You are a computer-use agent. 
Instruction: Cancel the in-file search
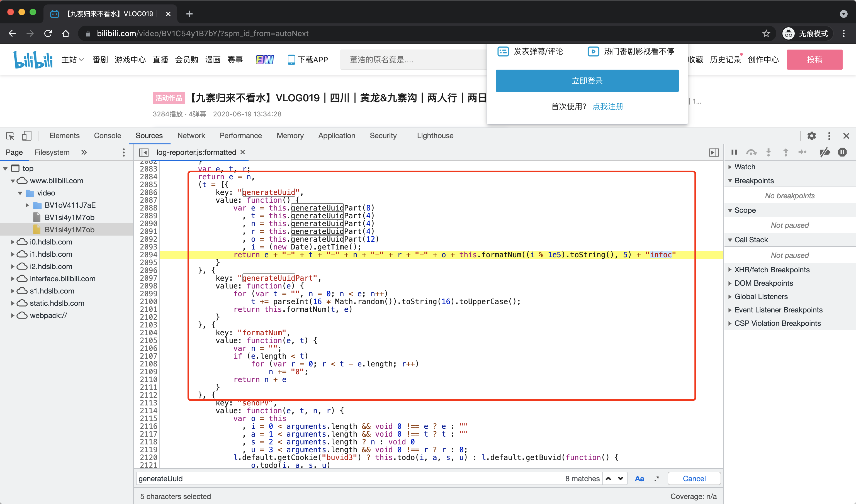click(x=694, y=479)
